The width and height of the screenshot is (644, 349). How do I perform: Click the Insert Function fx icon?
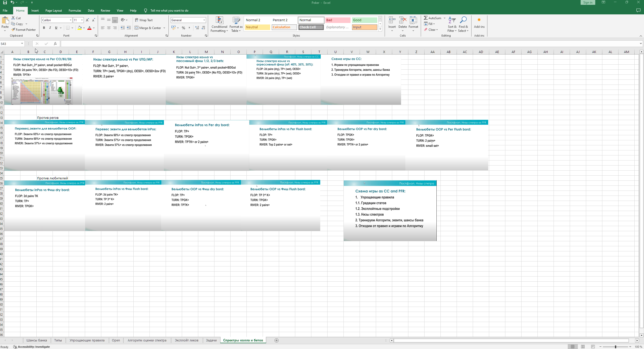(x=55, y=44)
